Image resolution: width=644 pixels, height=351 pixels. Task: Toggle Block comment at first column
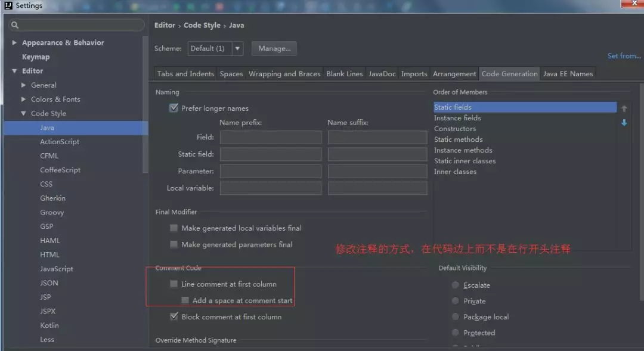[174, 316]
